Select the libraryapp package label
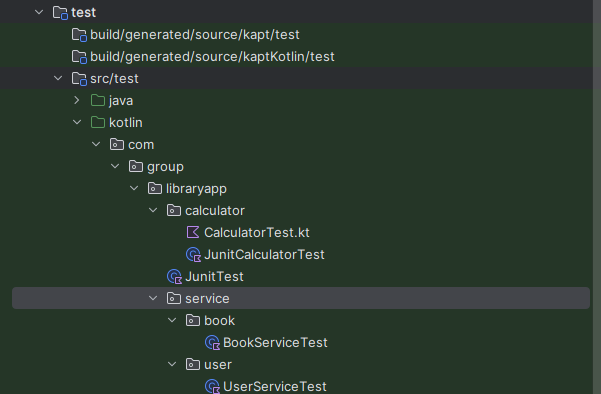The width and height of the screenshot is (601, 394). pos(196,189)
